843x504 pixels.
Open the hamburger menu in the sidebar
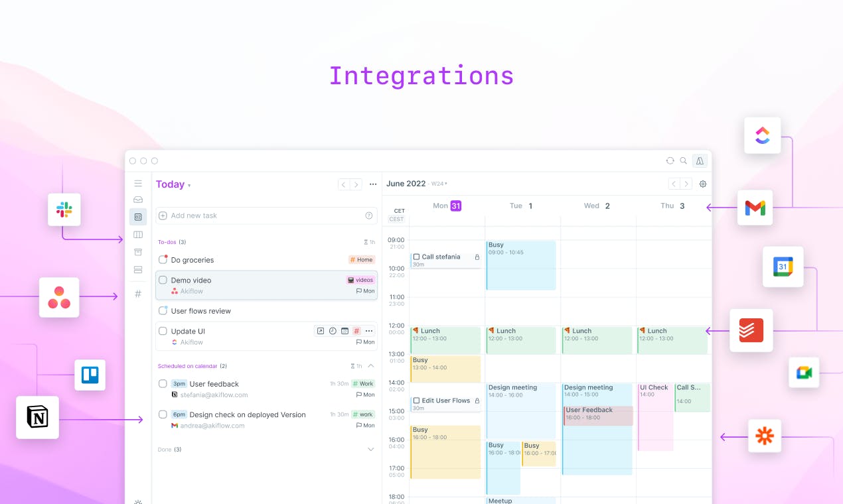(x=138, y=183)
